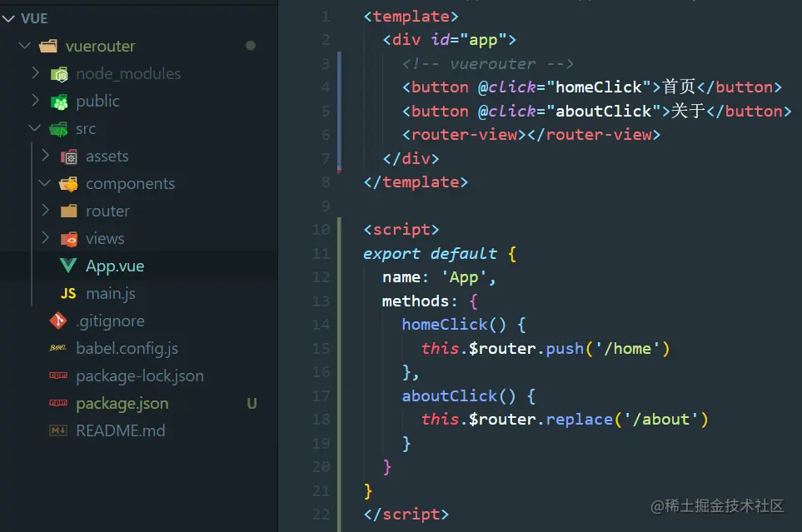802x532 pixels.
Task: Click the 'export default' keyword
Action: pyautogui.click(x=431, y=254)
